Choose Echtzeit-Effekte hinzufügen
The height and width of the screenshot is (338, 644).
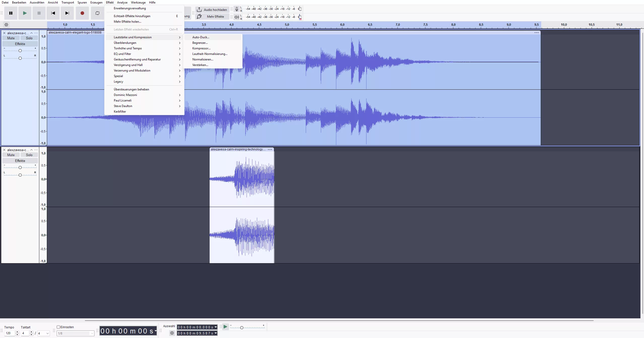point(144,16)
